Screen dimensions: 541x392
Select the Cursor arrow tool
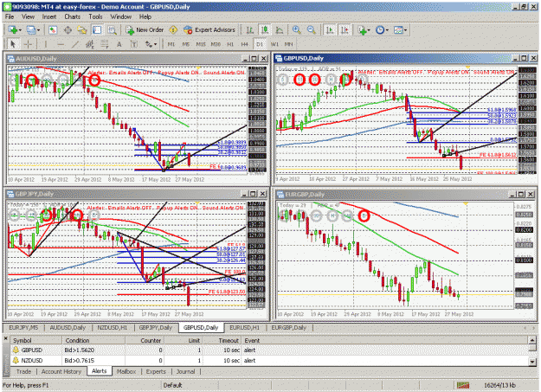(13, 44)
